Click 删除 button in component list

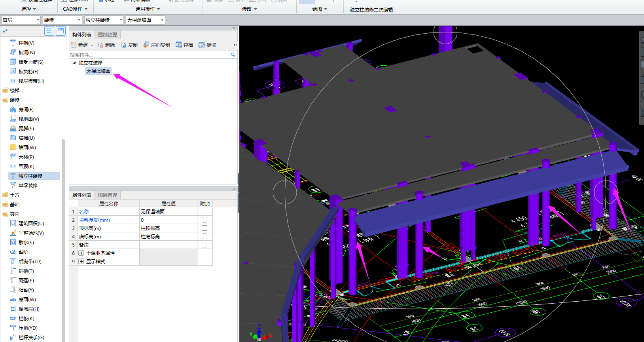tap(106, 45)
